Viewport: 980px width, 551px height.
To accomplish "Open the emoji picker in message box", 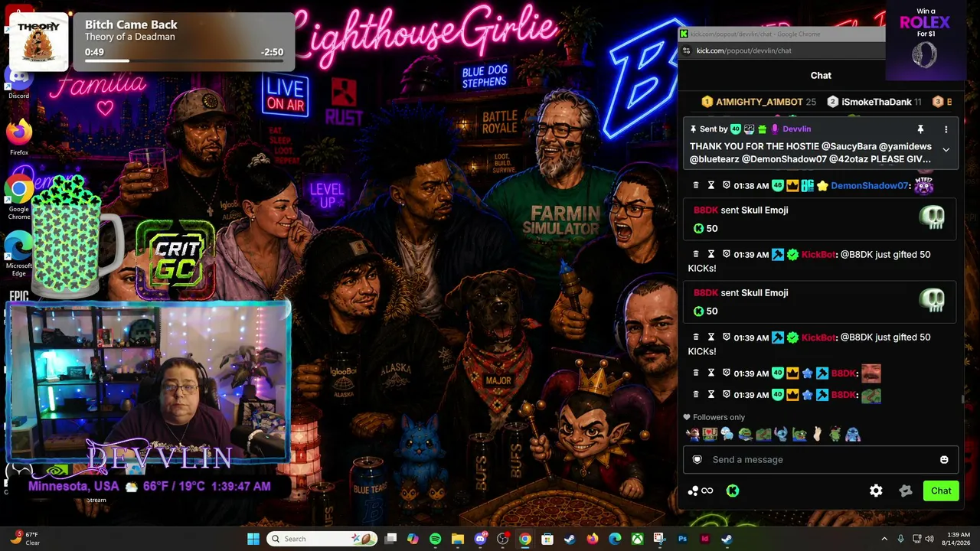I will (944, 460).
